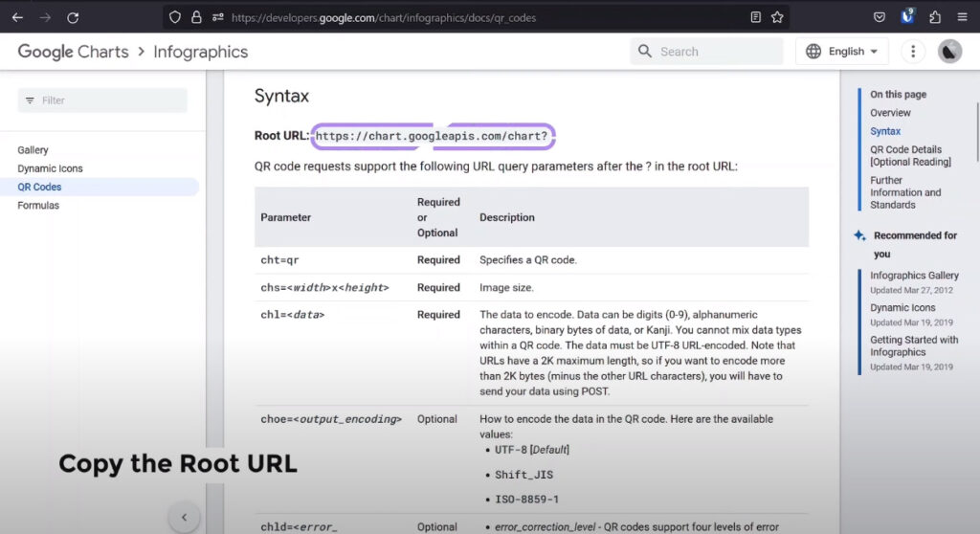Click the globe language icon
Image resolution: width=980 pixels, height=534 pixels.
(x=813, y=52)
